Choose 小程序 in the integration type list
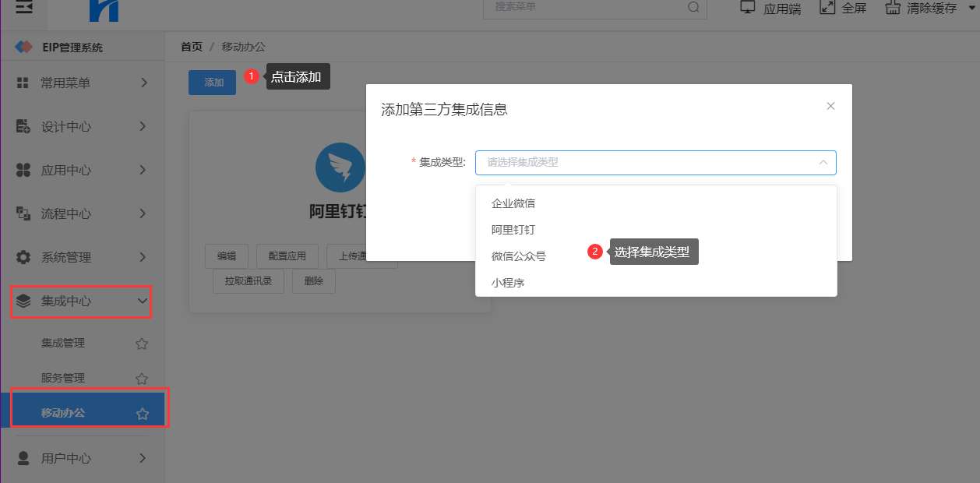 coord(508,283)
